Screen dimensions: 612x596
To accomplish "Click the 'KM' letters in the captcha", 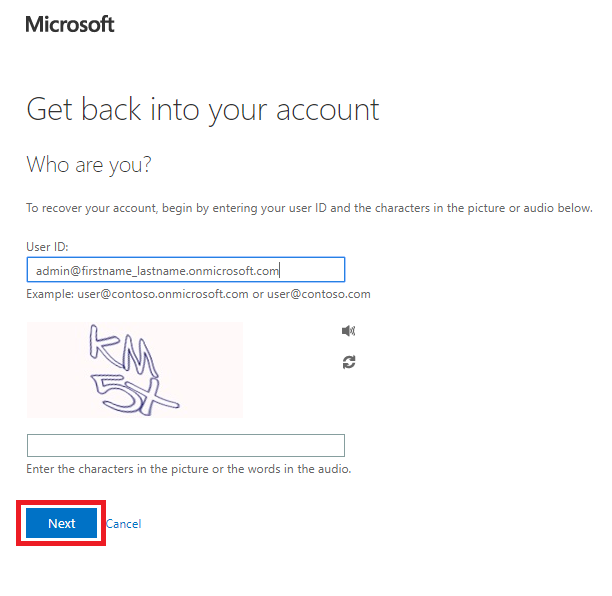I will (123, 348).
